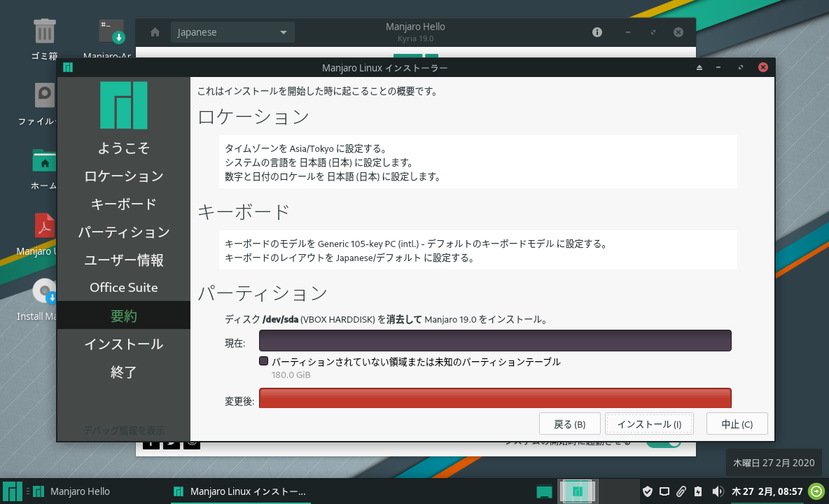
Task: Click the Manjaro Hello window title
Action: pyautogui.click(x=415, y=27)
